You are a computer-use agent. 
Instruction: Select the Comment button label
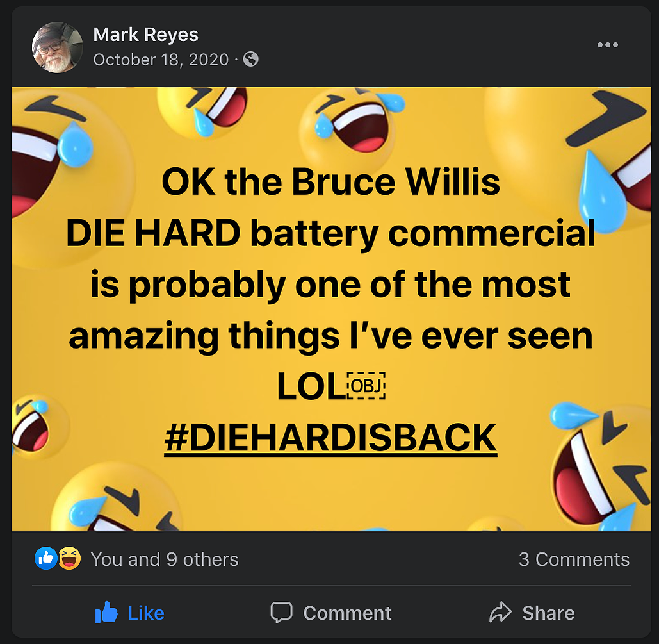coord(347,613)
